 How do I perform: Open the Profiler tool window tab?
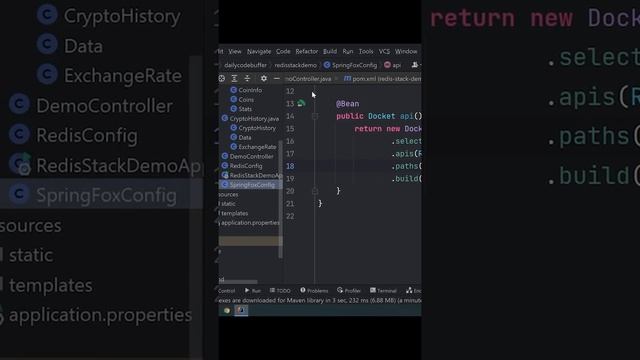point(349,291)
